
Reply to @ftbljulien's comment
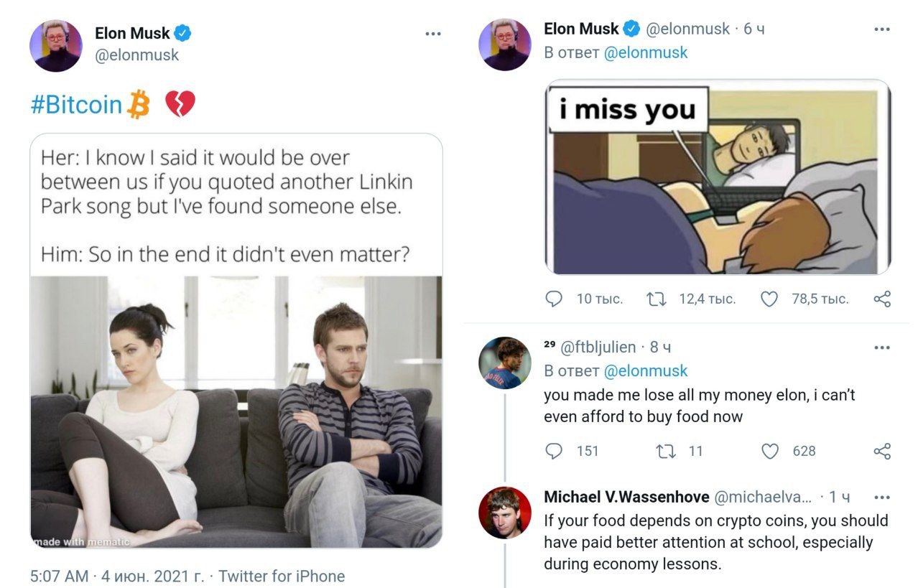pyautogui.click(x=554, y=451)
